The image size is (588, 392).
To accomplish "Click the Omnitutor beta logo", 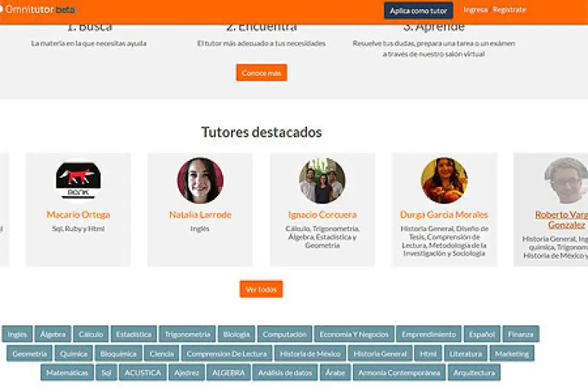I will (37, 9).
